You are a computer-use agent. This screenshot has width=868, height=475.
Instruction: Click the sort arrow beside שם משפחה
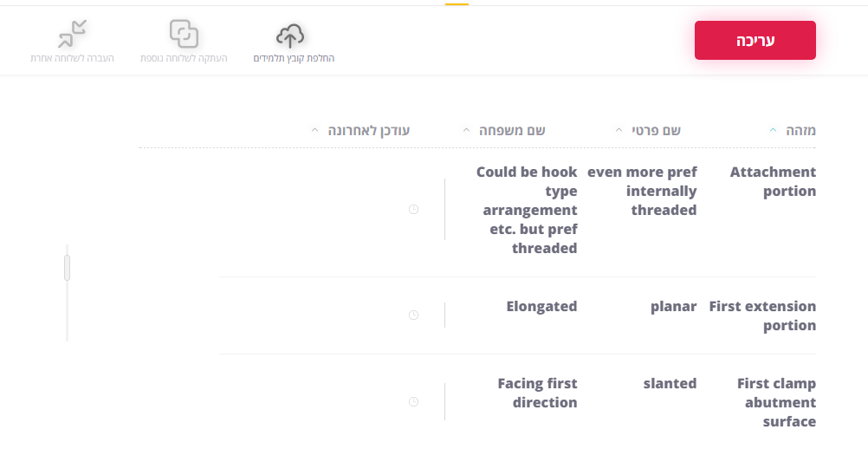(x=467, y=131)
